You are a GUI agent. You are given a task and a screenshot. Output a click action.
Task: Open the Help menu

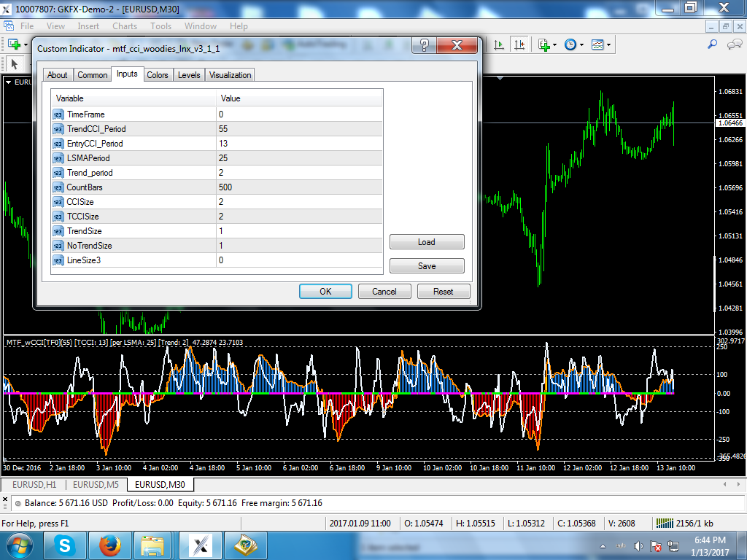tap(239, 26)
